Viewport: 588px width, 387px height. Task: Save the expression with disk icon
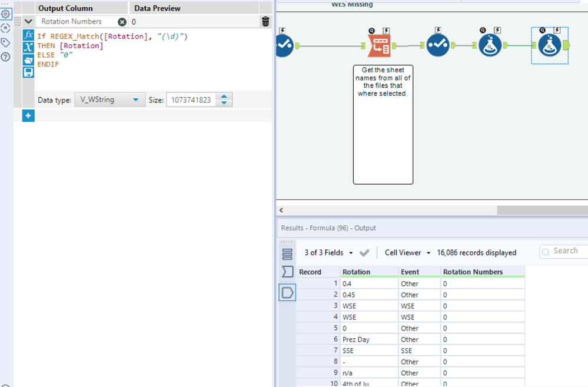tap(28, 72)
